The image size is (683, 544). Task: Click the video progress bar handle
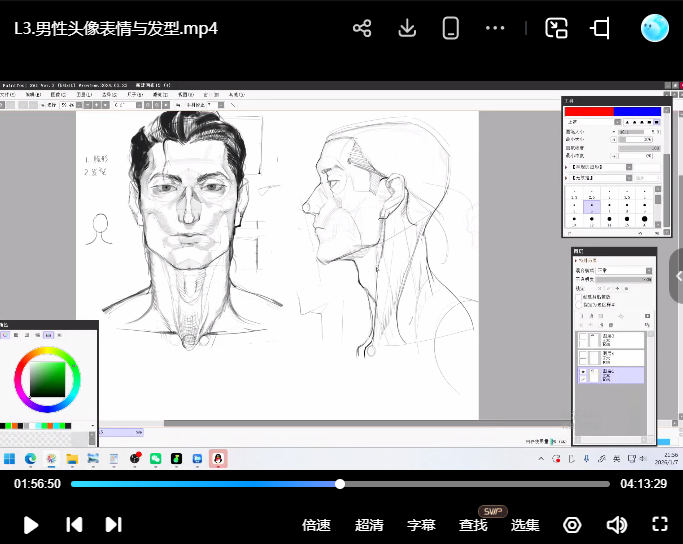tap(340, 484)
